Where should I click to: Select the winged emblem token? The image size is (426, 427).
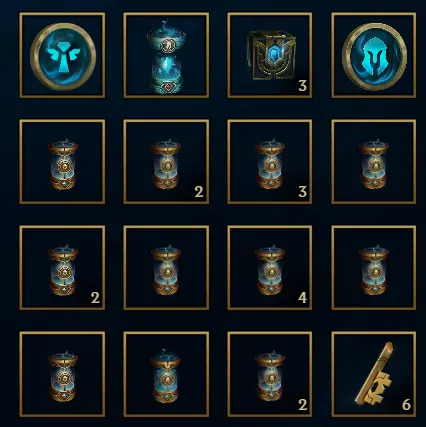(63, 56)
